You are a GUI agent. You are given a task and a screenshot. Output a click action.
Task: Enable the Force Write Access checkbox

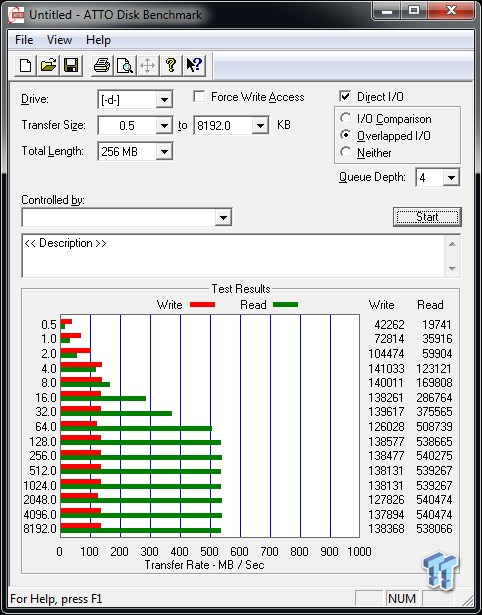pyautogui.click(x=199, y=97)
